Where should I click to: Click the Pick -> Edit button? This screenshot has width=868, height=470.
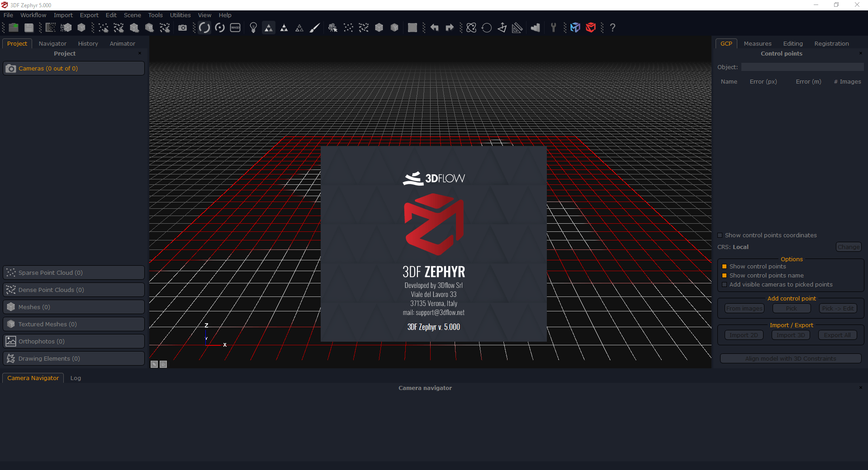pos(838,309)
